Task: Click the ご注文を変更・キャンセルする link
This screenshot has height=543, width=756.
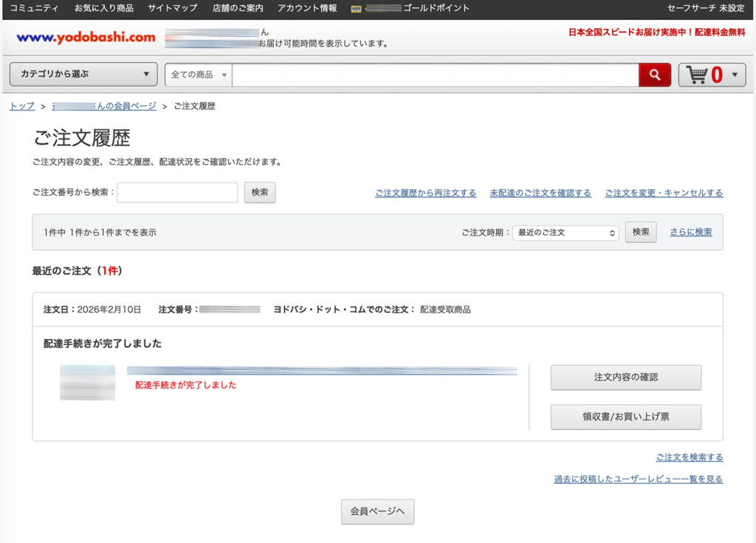Action: coord(664,193)
